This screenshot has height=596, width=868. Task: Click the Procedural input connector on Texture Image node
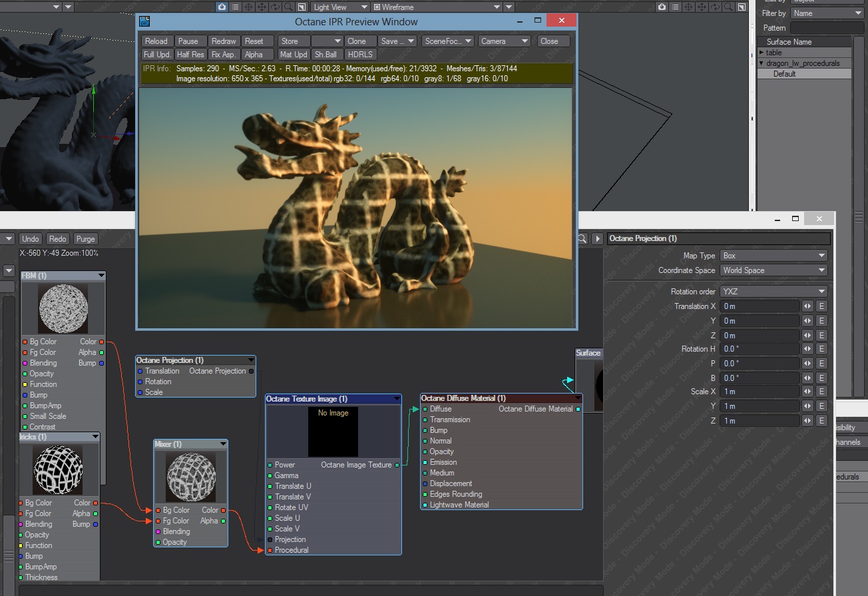click(x=270, y=550)
